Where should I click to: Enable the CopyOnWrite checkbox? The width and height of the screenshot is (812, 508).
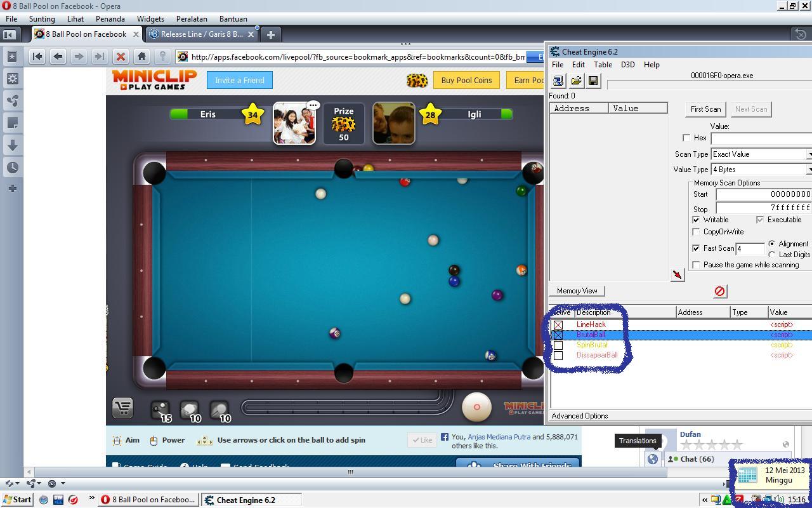[x=697, y=232]
